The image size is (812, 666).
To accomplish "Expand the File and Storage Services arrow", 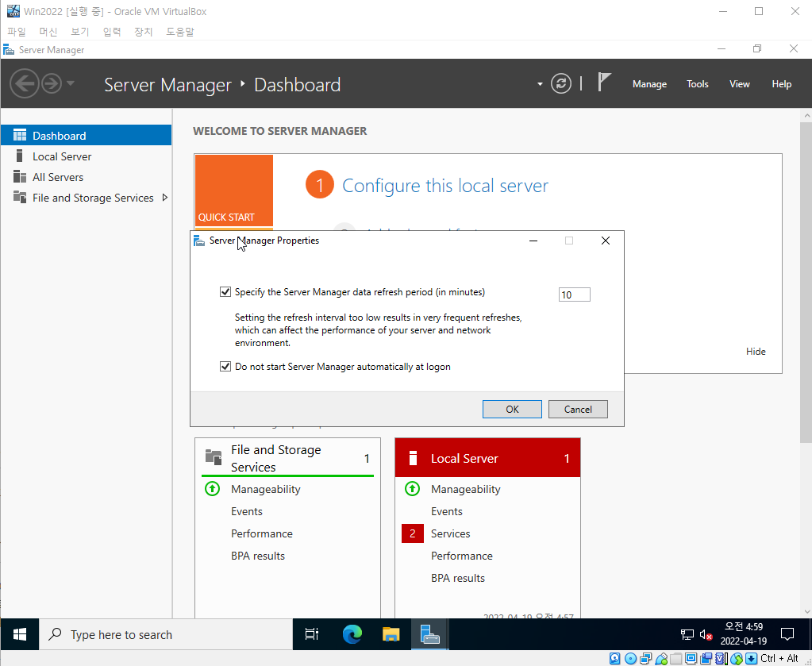I will 164,198.
